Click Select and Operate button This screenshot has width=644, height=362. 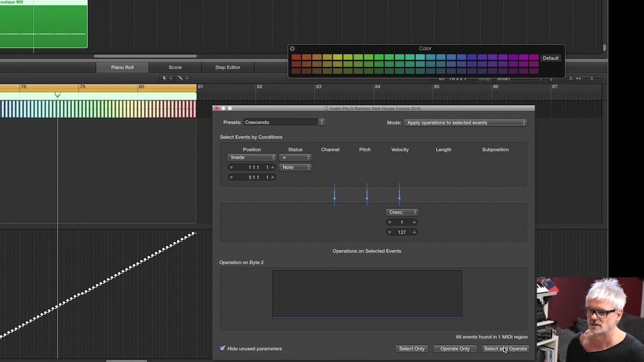pyautogui.click(x=505, y=349)
